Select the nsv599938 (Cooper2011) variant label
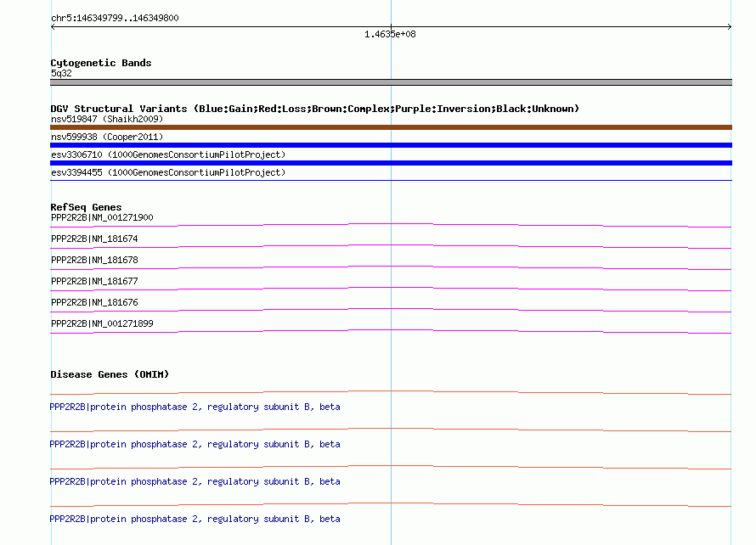The height and width of the screenshot is (545, 756). pos(107,137)
